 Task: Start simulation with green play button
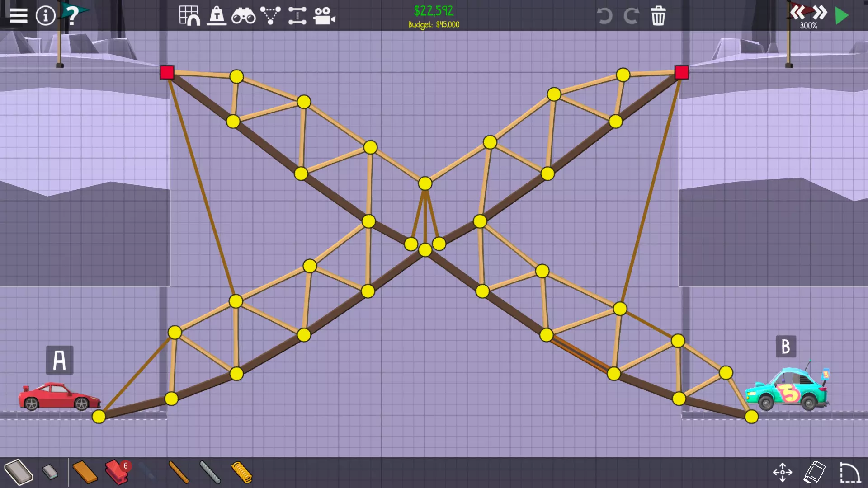pos(841,16)
